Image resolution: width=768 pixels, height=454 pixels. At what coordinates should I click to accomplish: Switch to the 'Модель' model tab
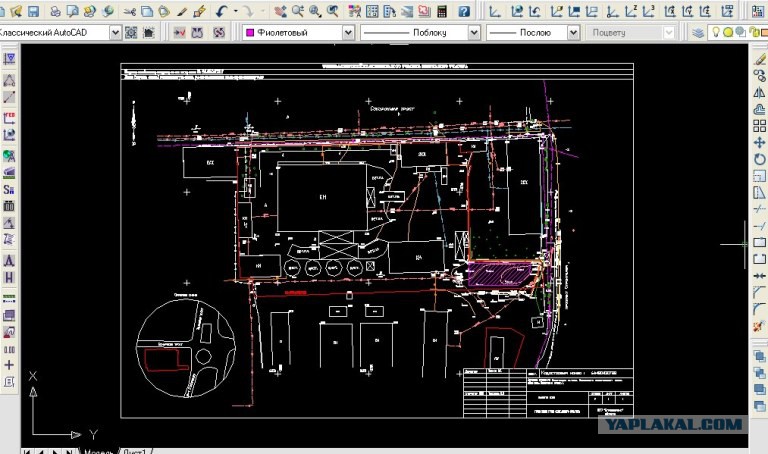pyautogui.click(x=98, y=451)
